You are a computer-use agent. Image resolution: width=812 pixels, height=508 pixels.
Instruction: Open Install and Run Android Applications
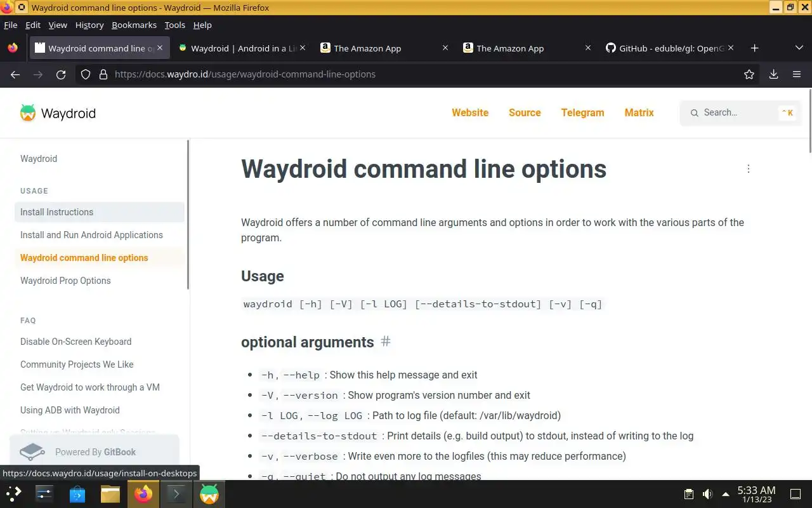click(x=100, y=235)
